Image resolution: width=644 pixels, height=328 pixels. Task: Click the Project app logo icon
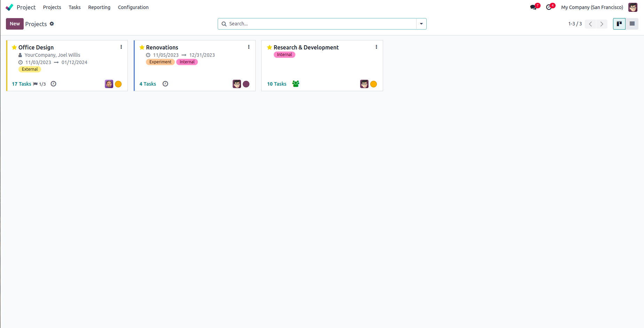point(9,7)
